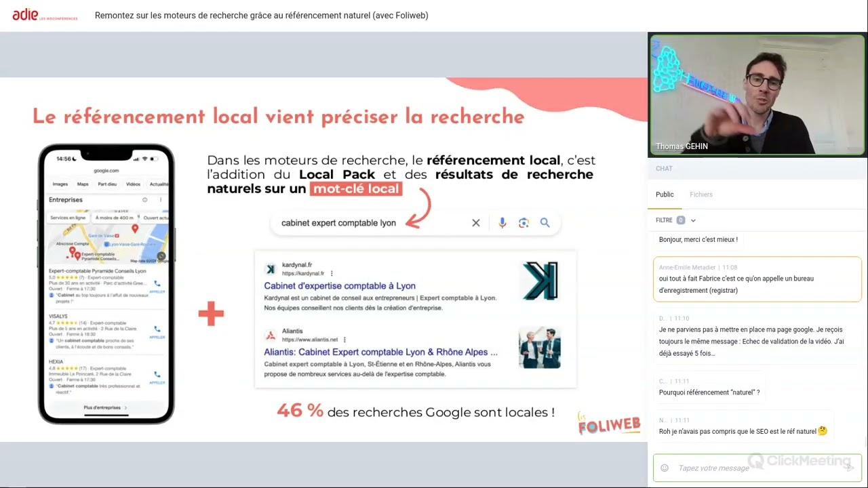Screen dimensions: 868x488
Task: Open the emoji picker in message box
Action: [665, 468]
